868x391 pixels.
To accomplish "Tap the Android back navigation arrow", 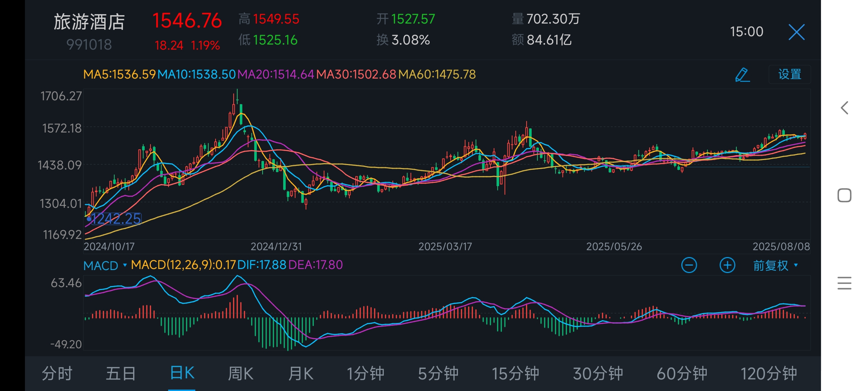I will pyautogui.click(x=844, y=108).
